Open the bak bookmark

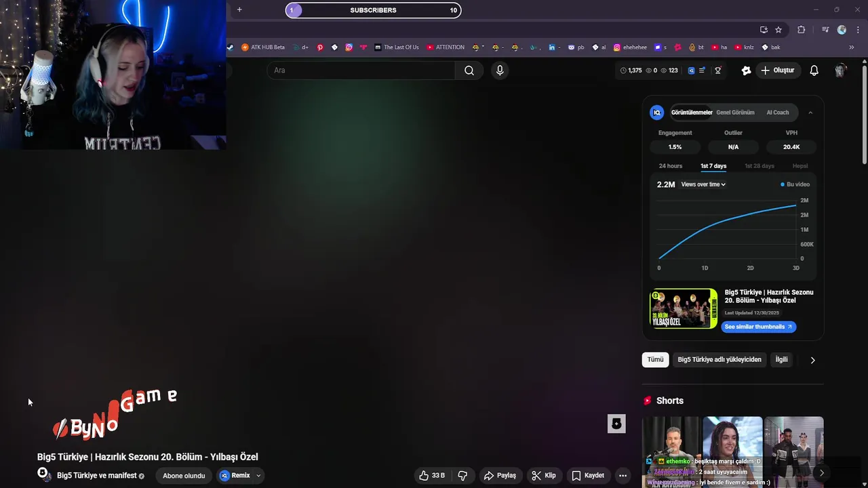coord(771,47)
